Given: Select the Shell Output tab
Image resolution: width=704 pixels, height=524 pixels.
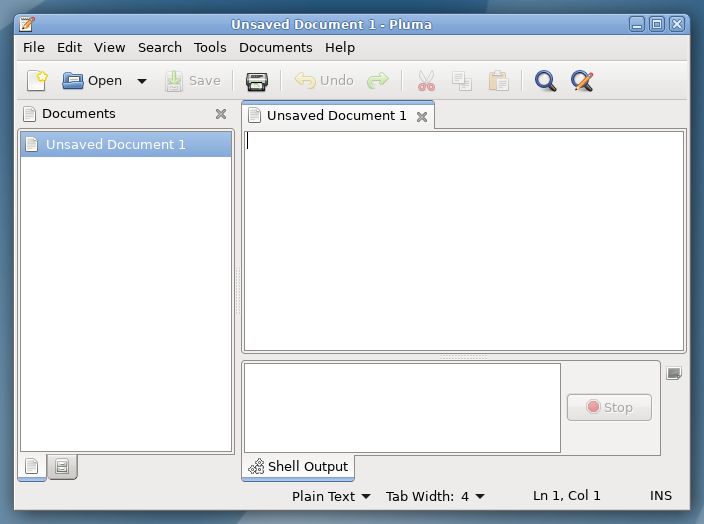Looking at the screenshot, I should [298, 467].
